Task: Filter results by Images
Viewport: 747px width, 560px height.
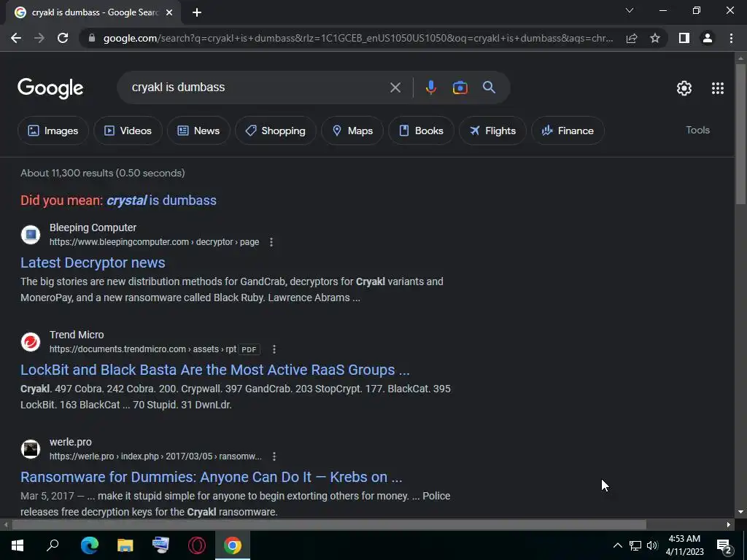Action: (53, 131)
